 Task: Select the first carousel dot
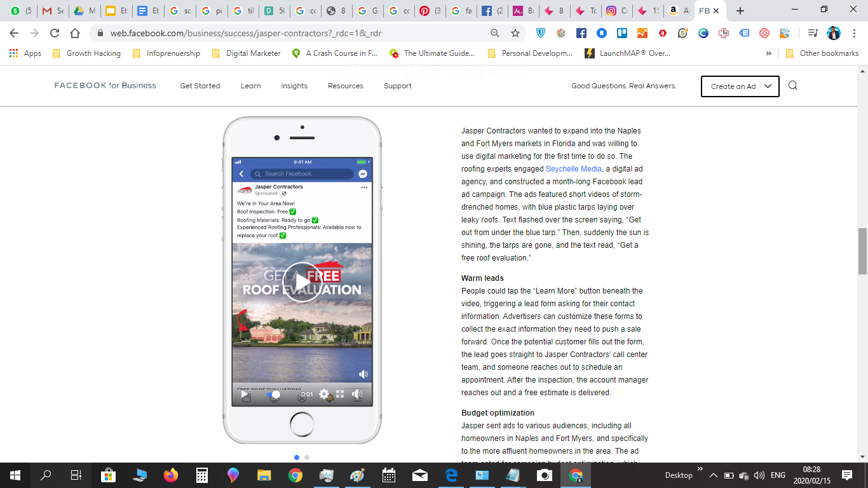[297, 457]
